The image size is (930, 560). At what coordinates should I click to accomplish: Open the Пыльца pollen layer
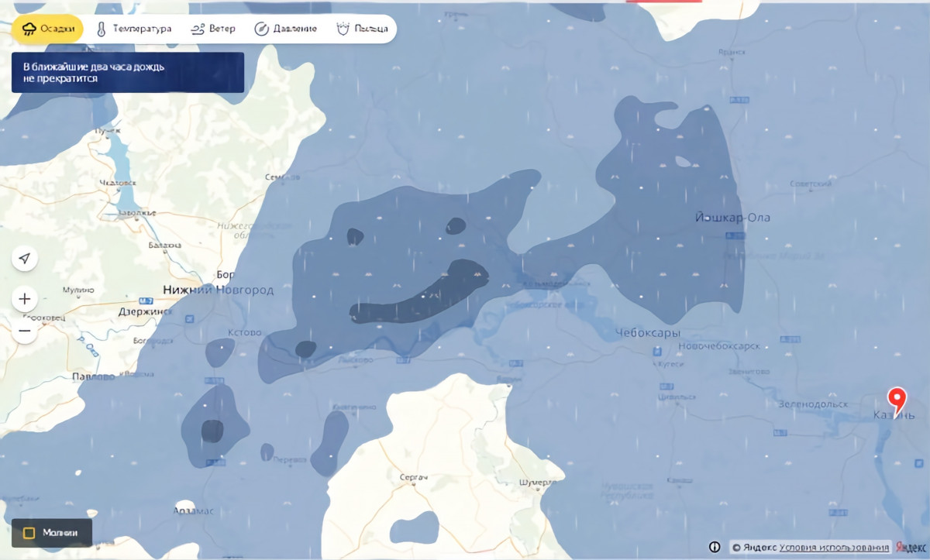342,29
